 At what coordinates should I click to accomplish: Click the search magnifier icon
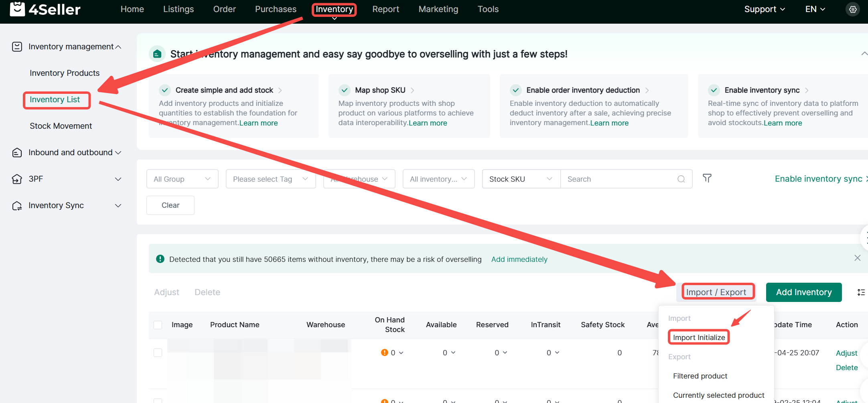point(681,179)
